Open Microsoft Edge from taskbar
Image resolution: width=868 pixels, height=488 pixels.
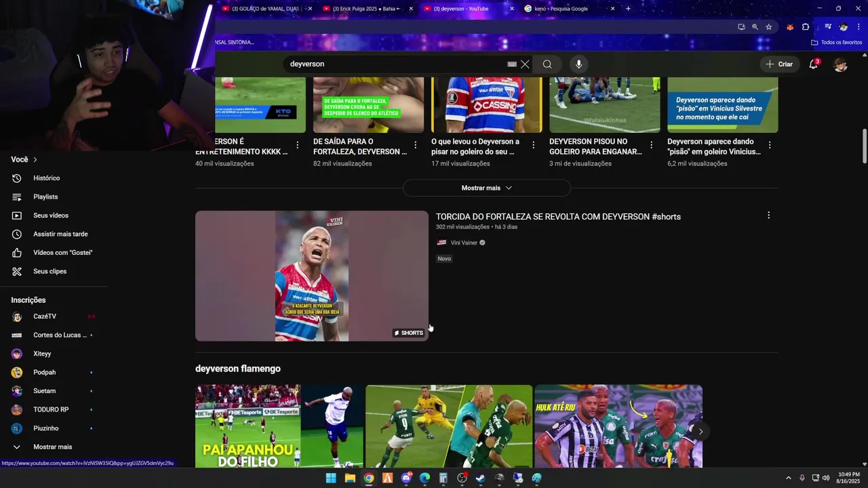425,479
